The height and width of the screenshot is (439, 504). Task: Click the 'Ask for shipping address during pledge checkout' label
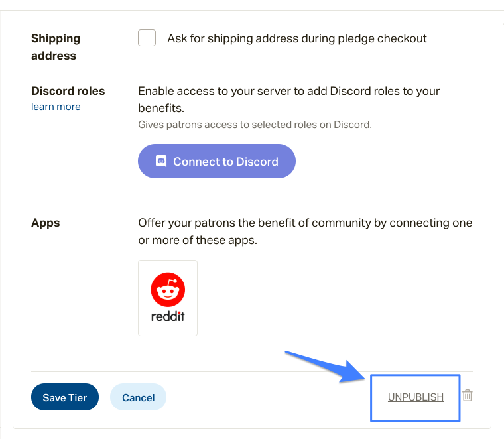[x=297, y=38]
